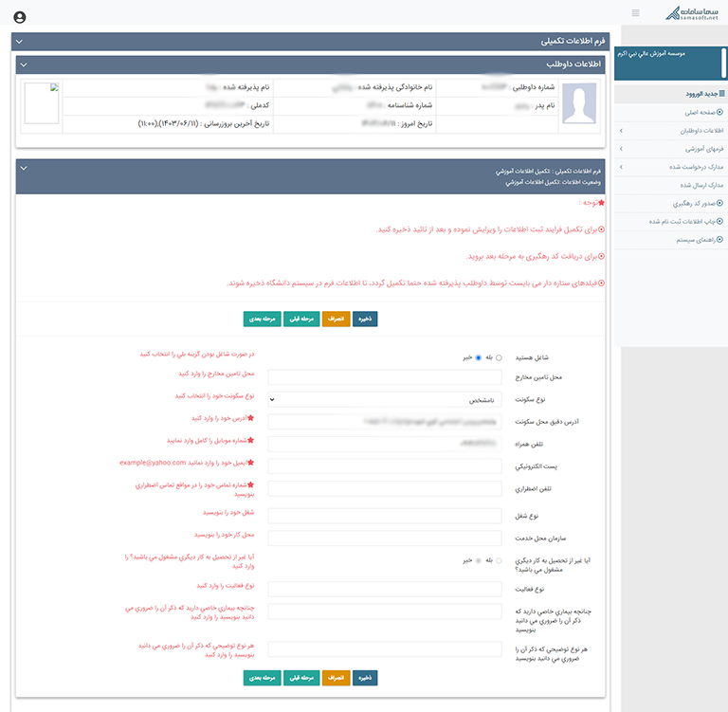Click the نام خانوادگی پذیرفته شده cell
The height and width of the screenshot is (712, 728).
pos(355,87)
